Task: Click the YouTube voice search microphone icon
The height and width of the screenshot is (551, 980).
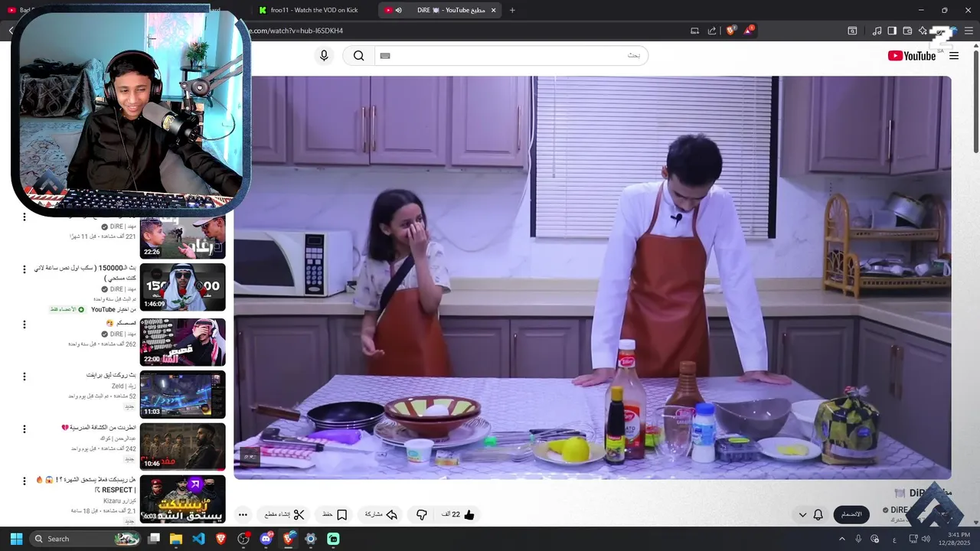Action: (324, 56)
